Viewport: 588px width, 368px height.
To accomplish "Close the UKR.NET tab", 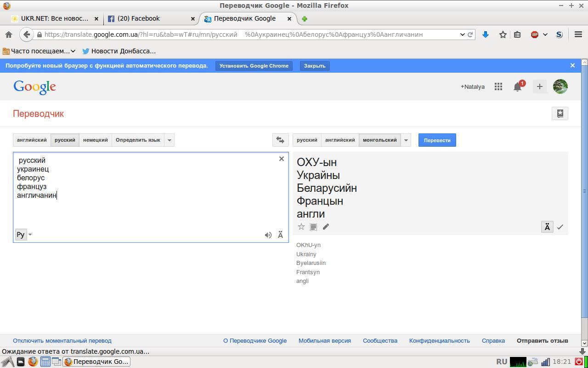I will [96, 19].
